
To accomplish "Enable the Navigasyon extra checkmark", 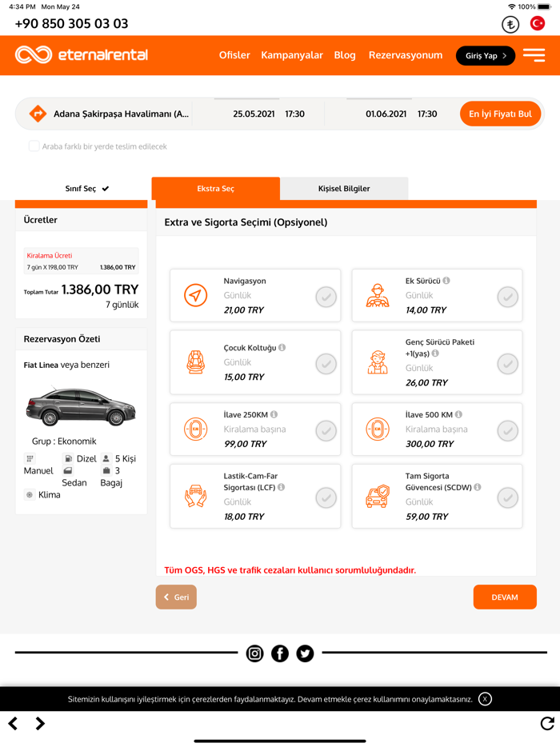I will 326,297.
